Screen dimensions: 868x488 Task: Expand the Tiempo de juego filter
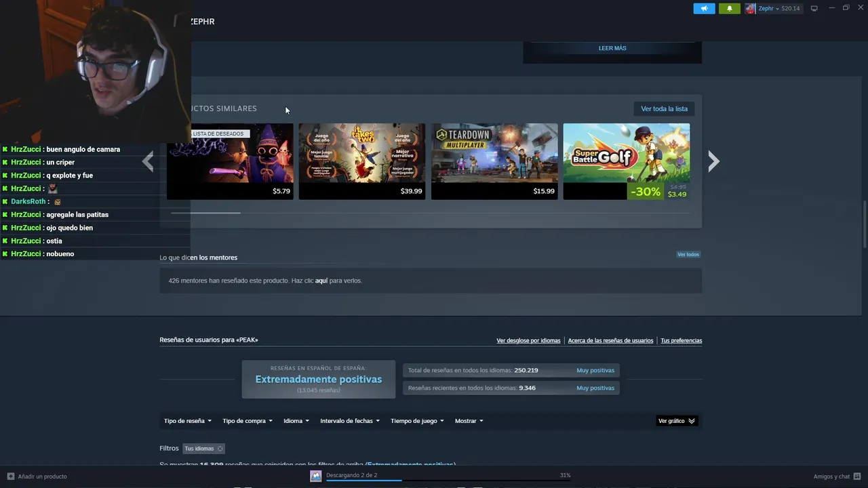tap(417, 421)
